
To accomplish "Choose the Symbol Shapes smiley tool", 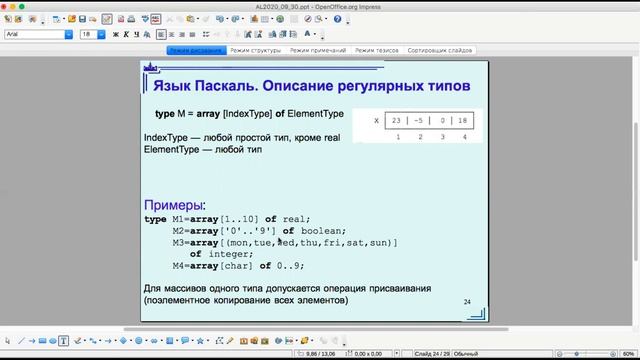I will tap(139, 341).
